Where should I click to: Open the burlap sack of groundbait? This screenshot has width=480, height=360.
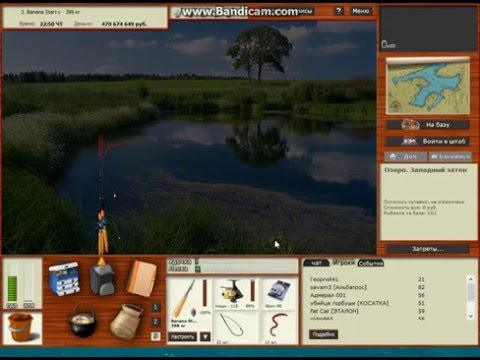pos(126,321)
